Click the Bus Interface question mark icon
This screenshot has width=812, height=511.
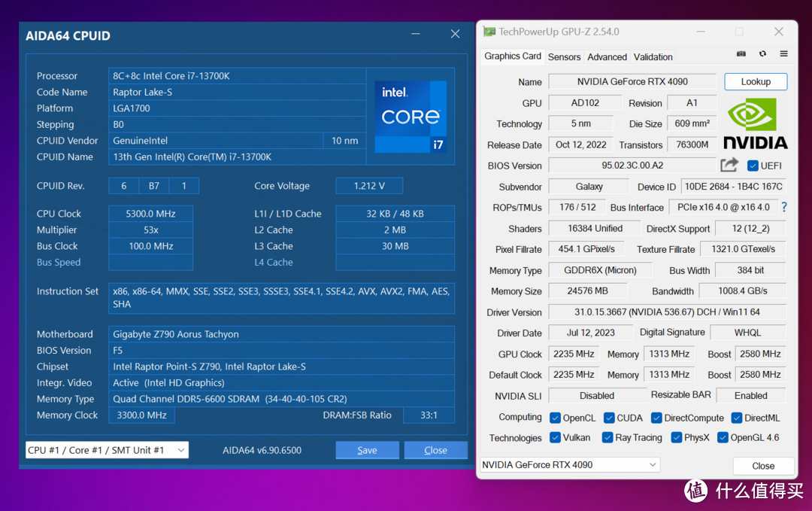pyautogui.click(x=784, y=207)
